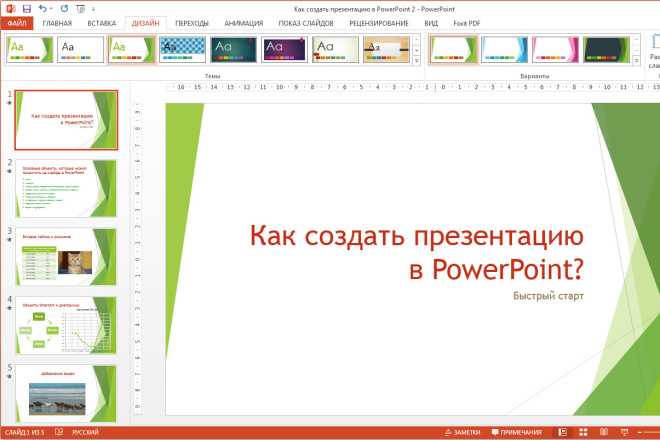This screenshot has width=660, height=440.
Task: Select the ДИЗАЙН tab
Action: pos(145,23)
